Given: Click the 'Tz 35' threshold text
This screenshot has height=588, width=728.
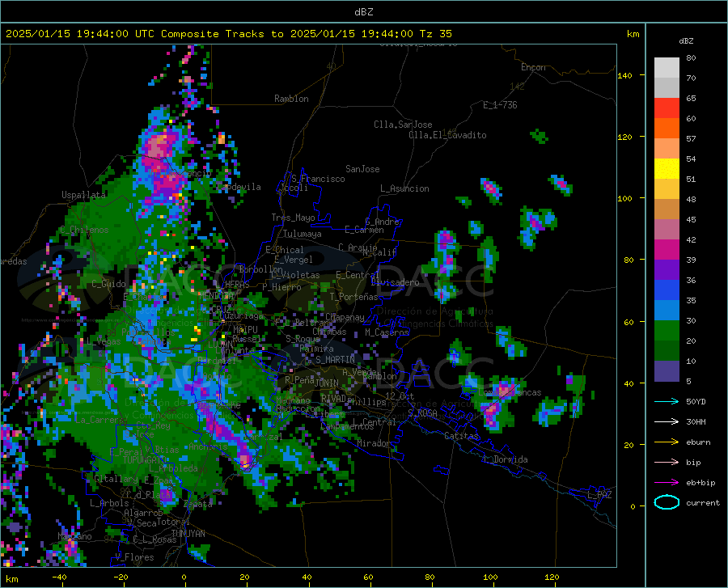Looking at the screenshot, I should pos(435,34).
